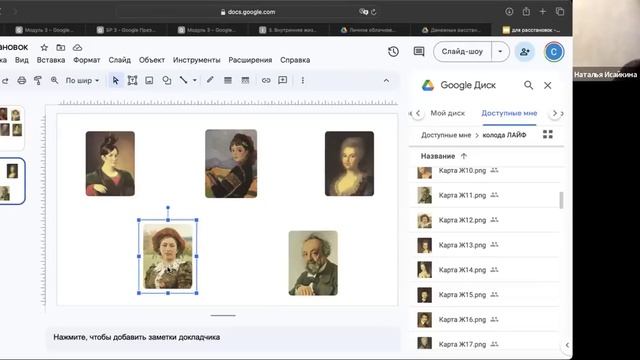The width and height of the screenshot is (640, 360).
Task: Open the По шир zoom dropdown
Action: click(82, 81)
